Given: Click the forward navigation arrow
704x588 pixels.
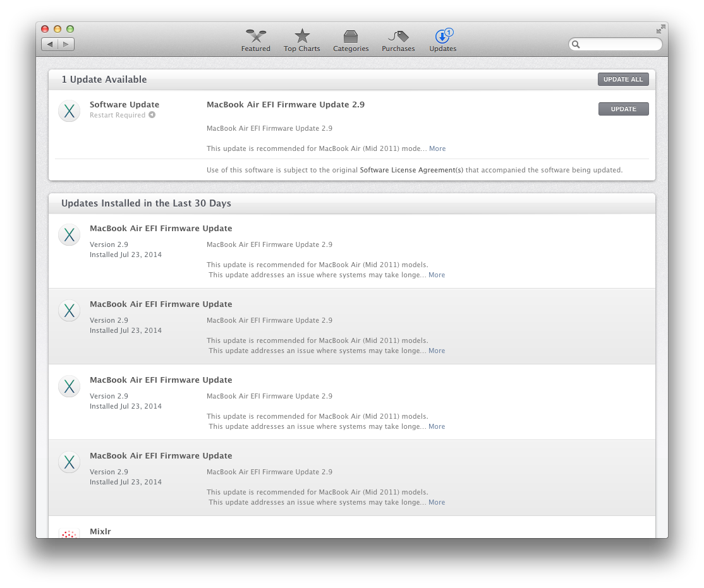Looking at the screenshot, I should (66, 44).
